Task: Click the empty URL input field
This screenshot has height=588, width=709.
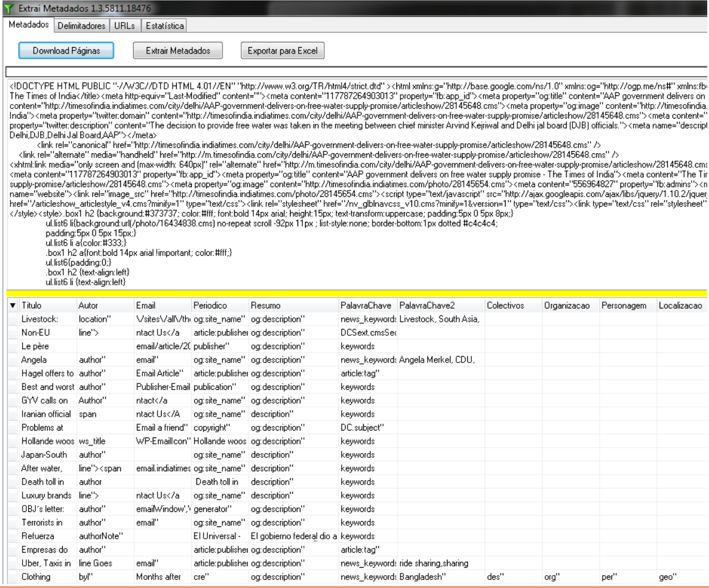Action: coord(356,72)
